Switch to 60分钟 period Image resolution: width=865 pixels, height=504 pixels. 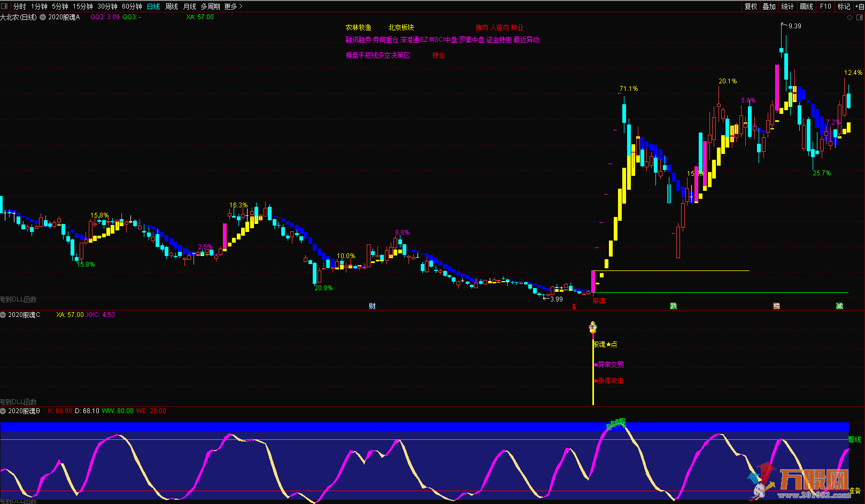pyautogui.click(x=132, y=6)
